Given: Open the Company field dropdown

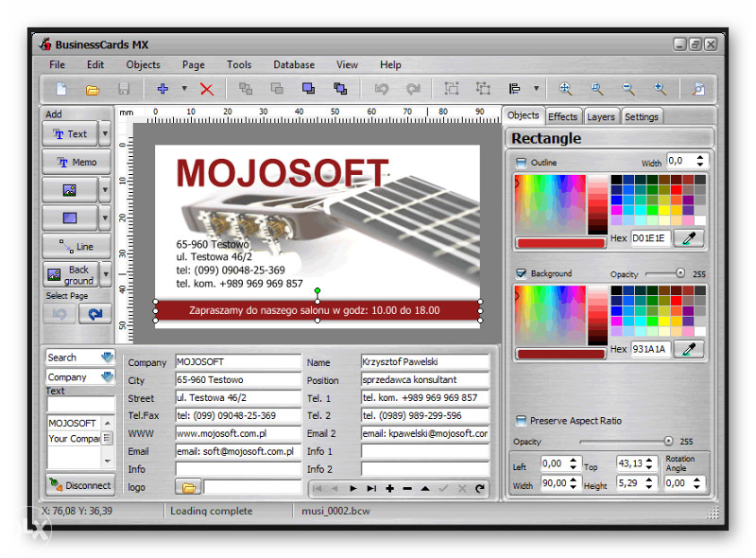Looking at the screenshot, I should click(107, 376).
